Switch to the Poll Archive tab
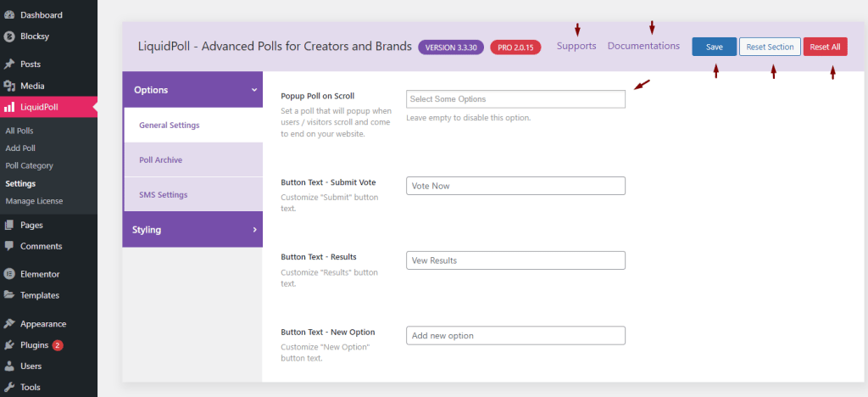Viewport: 868px width, 397px height. 193,160
